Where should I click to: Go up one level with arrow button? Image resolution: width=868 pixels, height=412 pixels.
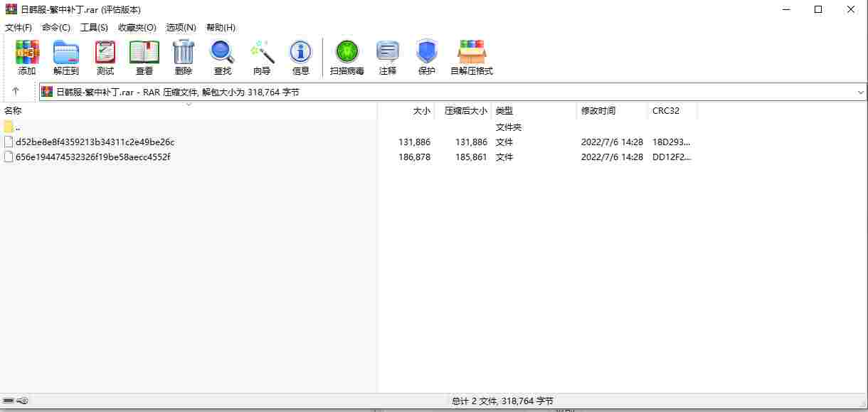coord(16,92)
